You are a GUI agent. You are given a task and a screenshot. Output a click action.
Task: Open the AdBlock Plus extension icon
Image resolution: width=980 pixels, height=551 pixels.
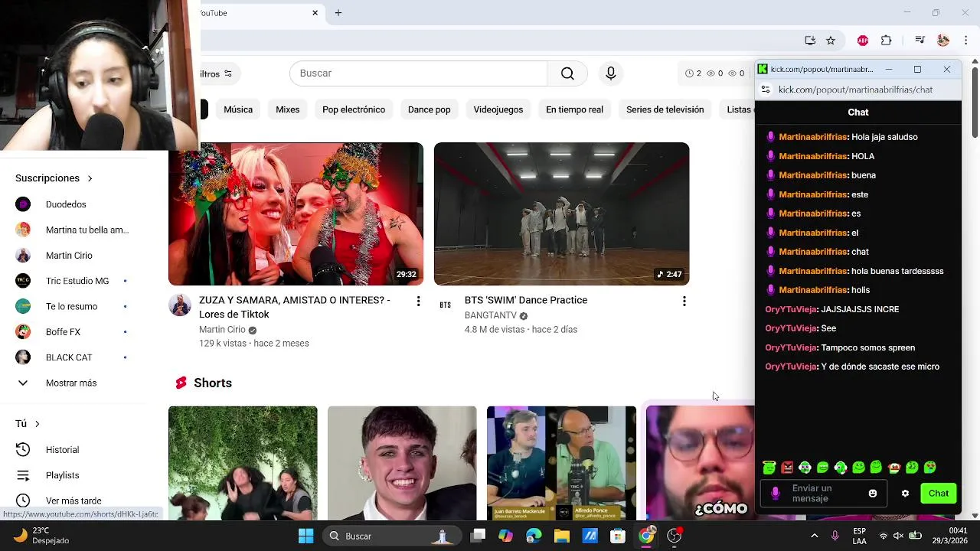[863, 40]
